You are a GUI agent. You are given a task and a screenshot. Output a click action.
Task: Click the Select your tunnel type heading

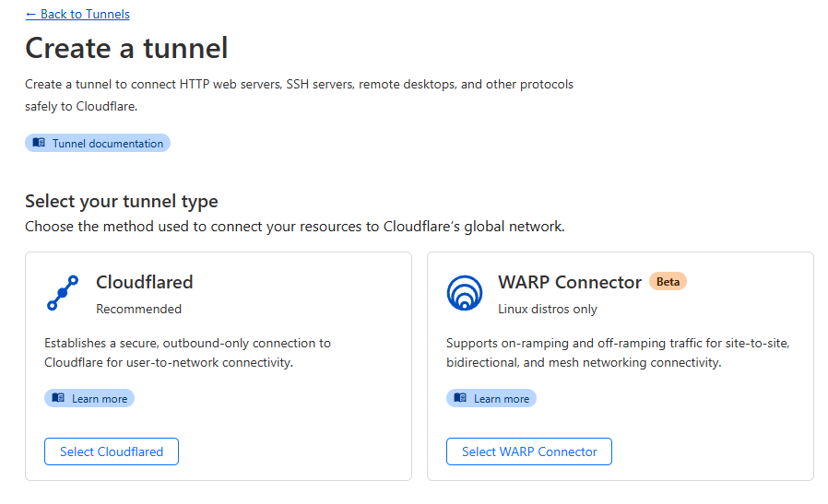[x=122, y=201]
